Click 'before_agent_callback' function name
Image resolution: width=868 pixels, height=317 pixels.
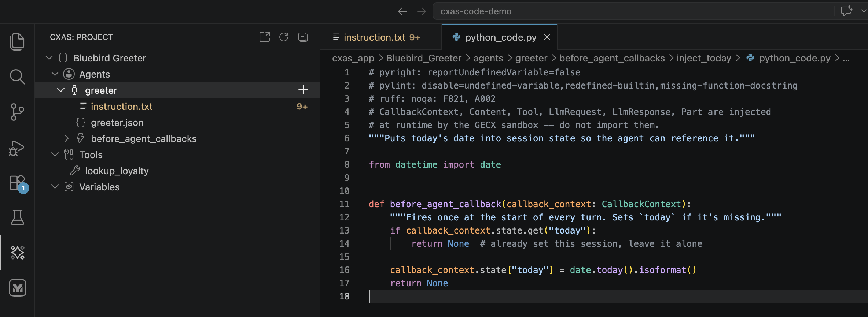click(445, 204)
